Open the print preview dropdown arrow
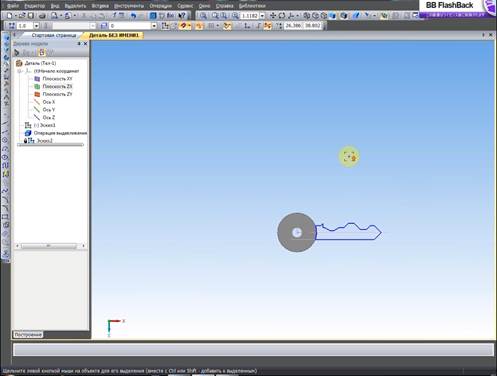 [61, 15]
